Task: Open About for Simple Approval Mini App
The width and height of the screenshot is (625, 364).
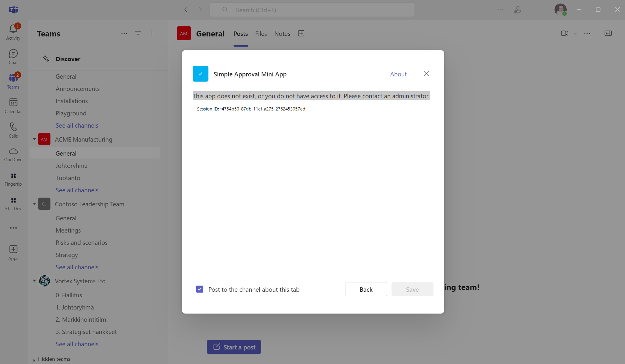Action: [x=398, y=74]
